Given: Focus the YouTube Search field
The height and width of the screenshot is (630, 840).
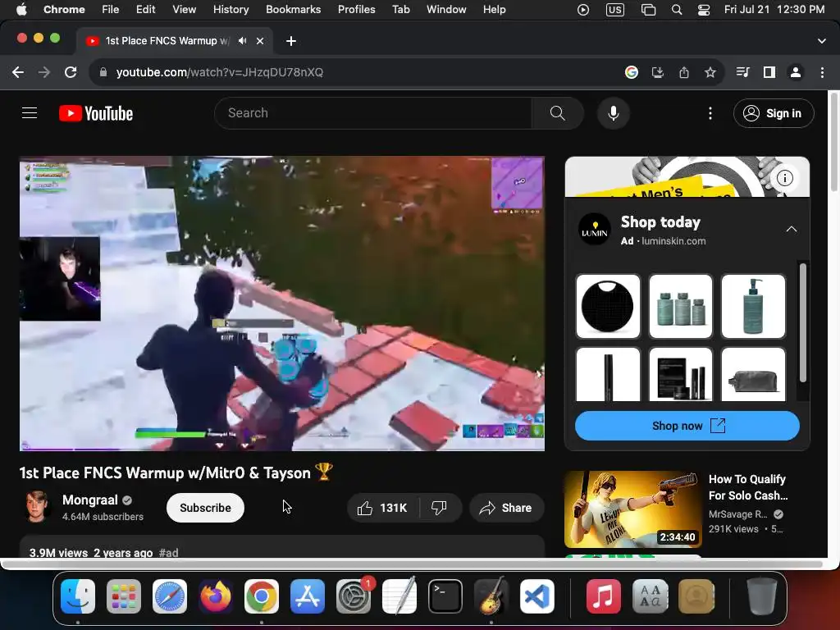Looking at the screenshot, I should (x=373, y=113).
